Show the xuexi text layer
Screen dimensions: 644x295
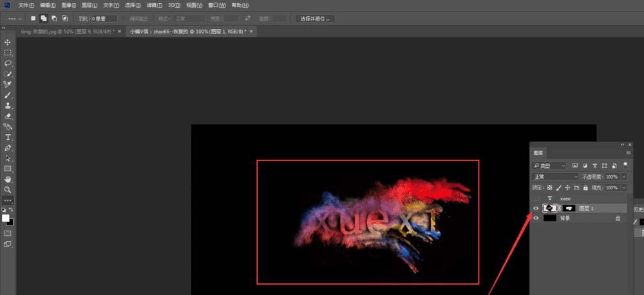pos(536,198)
